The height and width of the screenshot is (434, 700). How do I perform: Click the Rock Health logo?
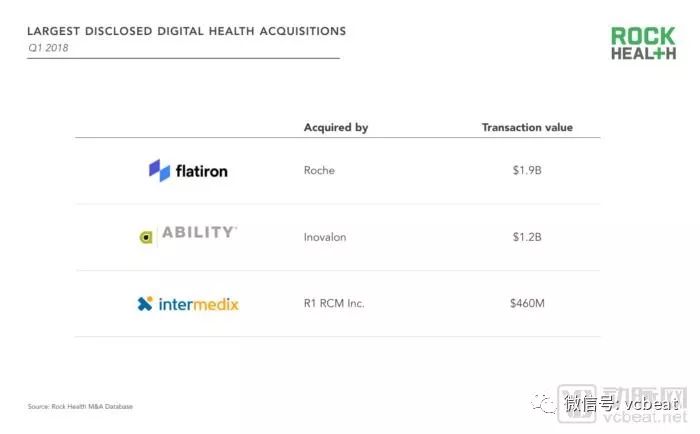pos(643,43)
